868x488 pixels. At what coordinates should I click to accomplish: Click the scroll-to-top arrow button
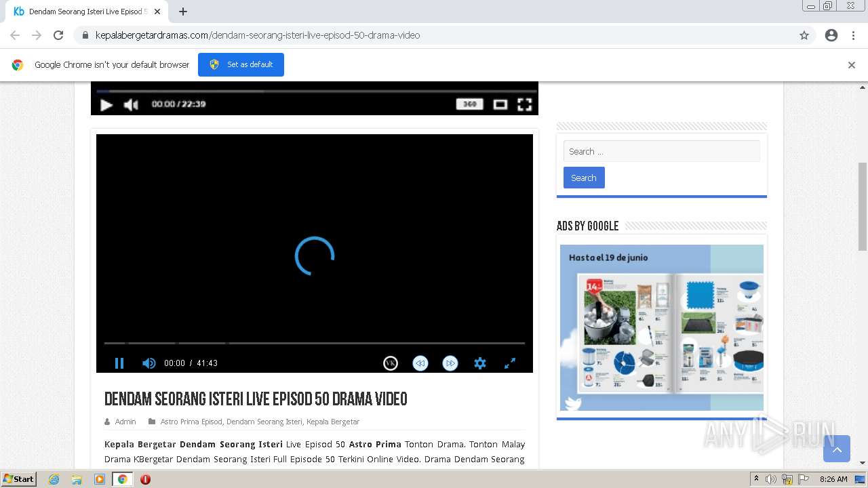pos(837,449)
